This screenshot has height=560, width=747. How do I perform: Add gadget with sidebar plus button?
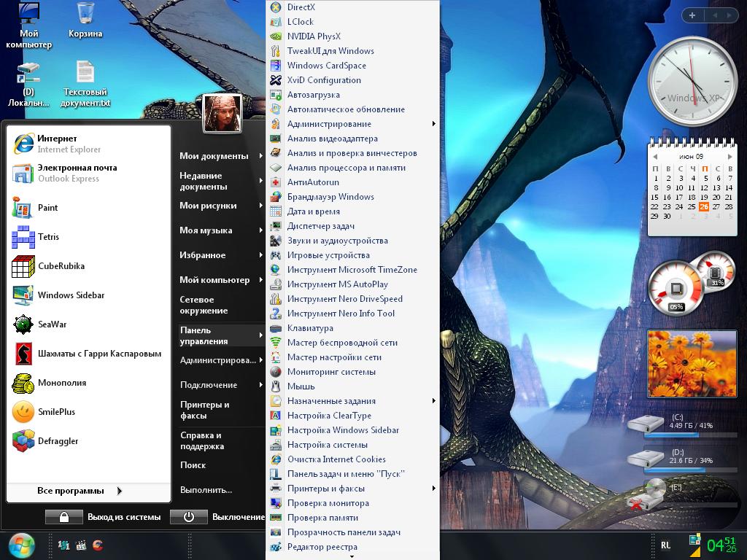(x=692, y=15)
